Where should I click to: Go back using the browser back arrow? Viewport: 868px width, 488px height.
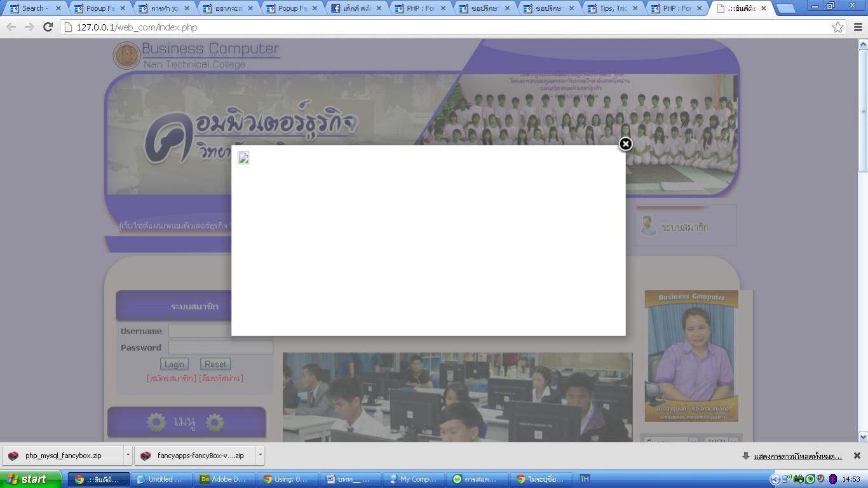(11, 27)
